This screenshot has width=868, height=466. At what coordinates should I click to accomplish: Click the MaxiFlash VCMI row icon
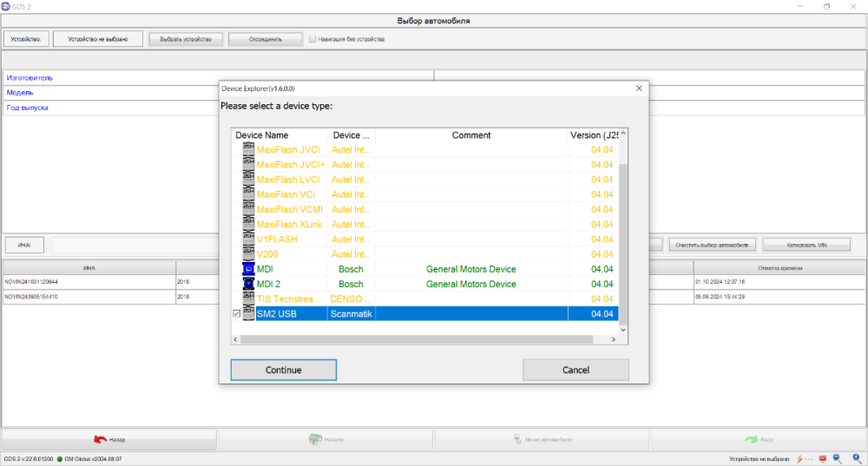(248, 209)
